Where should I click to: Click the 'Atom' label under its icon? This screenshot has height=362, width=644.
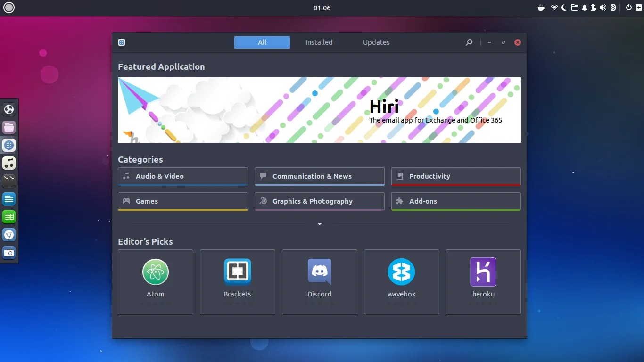pyautogui.click(x=156, y=294)
